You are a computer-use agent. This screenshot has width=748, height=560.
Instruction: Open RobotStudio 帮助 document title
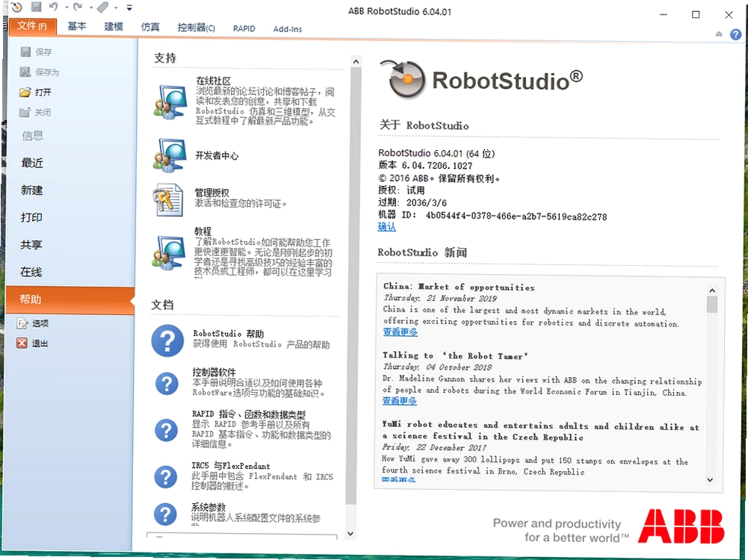pos(229,334)
